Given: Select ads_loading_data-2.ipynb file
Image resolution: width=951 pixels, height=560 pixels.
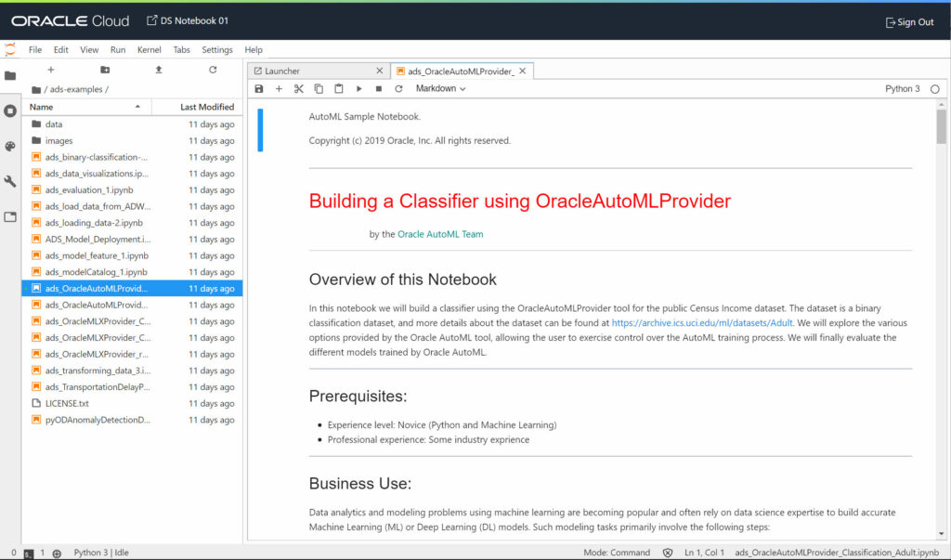Looking at the screenshot, I should click(132, 223).
